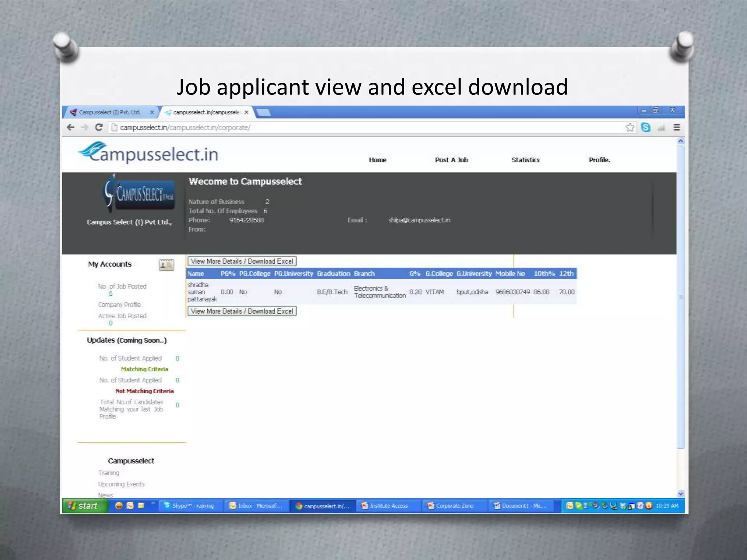The height and width of the screenshot is (560, 747).
Task: Open the My Accounts contact card icon
Action: (166, 265)
